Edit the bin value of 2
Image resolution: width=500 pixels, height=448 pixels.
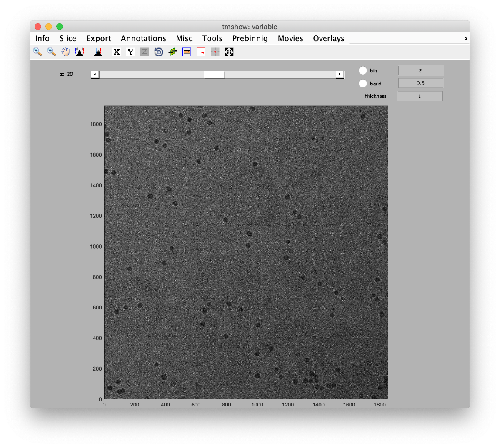[x=421, y=70]
